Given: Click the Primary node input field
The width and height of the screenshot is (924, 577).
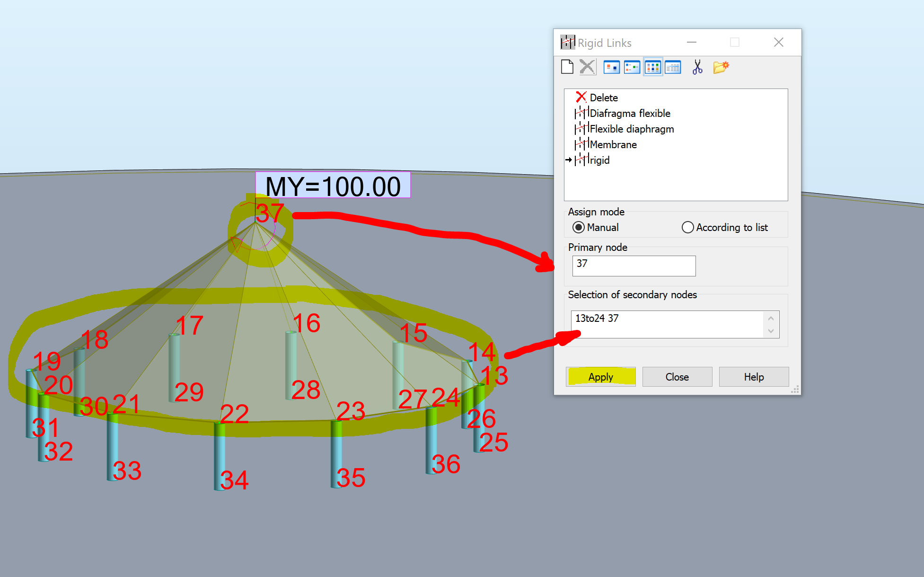Looking at the screenshot, I should coord(634,266).
